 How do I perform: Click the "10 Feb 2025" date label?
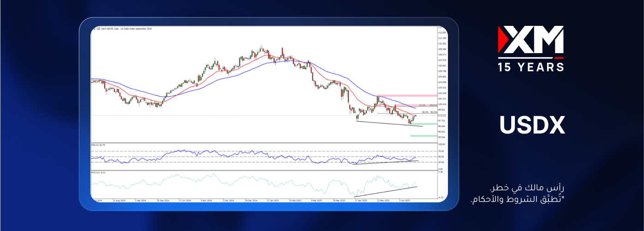tap(295, 201)
